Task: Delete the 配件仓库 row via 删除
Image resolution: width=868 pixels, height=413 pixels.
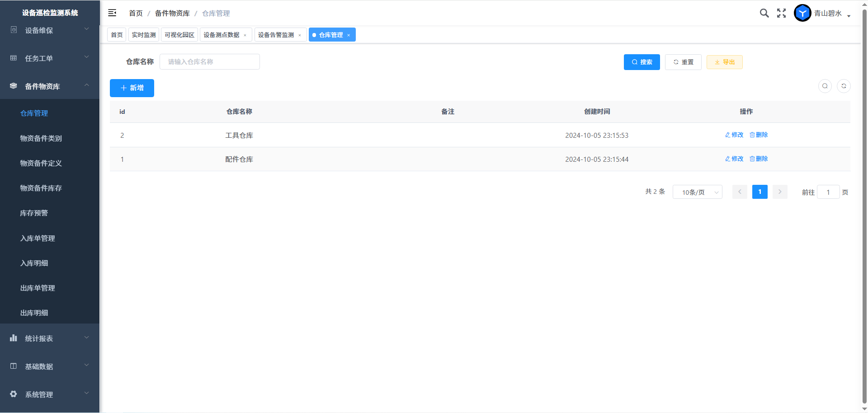Action: tap(759, 159)
